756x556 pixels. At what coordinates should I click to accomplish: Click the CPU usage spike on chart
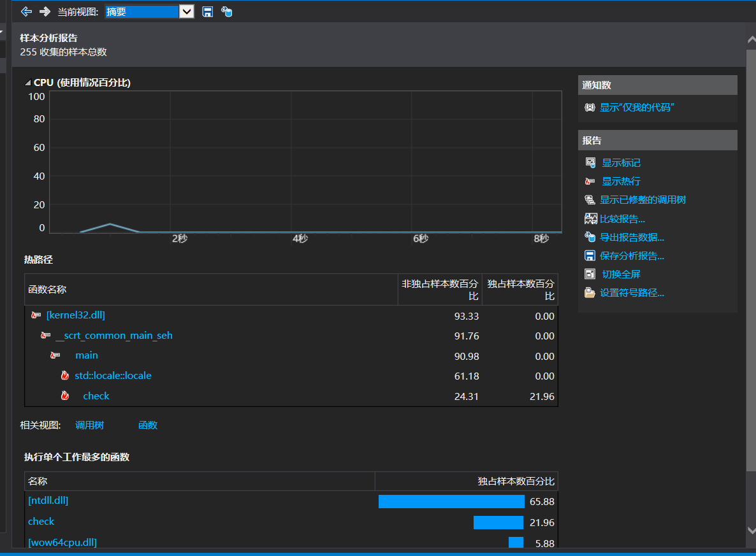click(x=110, y=225)
